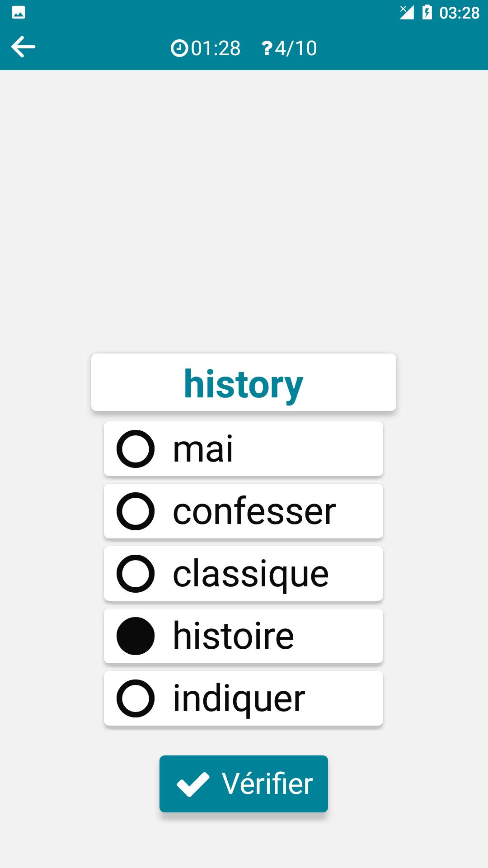This screenshot has width=488, height=868.
Task: Click the Vérifier button
Action: tap(244, 784)
